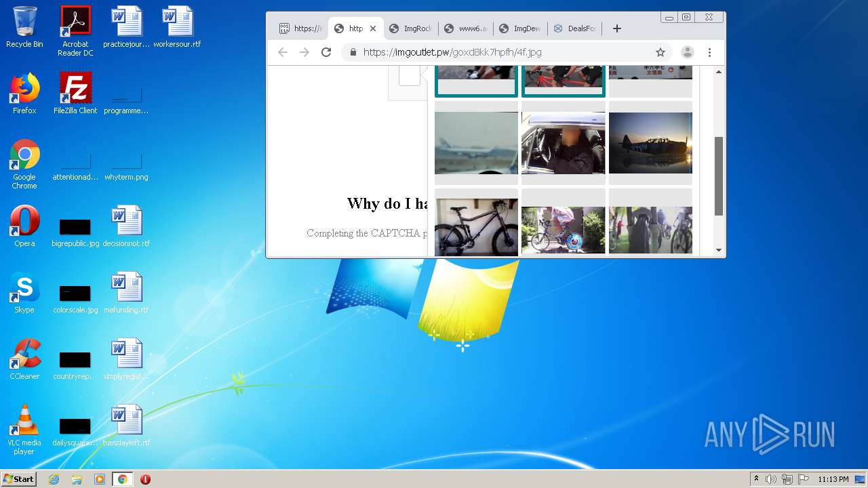868x488 pixels.
Task: Open Skype desktop shortcut
Action: (x=24, y=293)
